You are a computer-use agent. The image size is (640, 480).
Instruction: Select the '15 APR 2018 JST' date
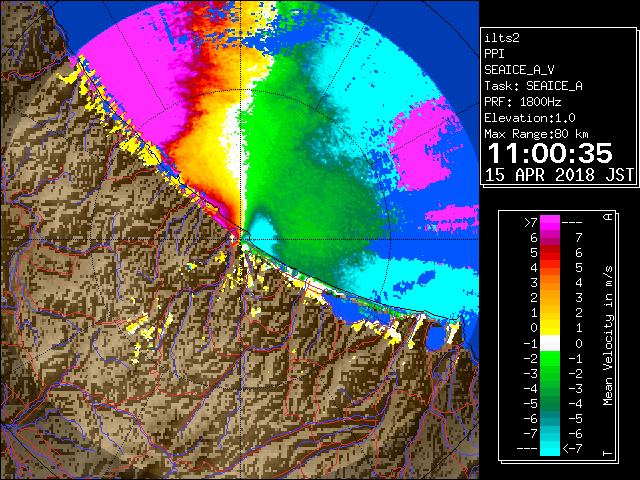559,175
